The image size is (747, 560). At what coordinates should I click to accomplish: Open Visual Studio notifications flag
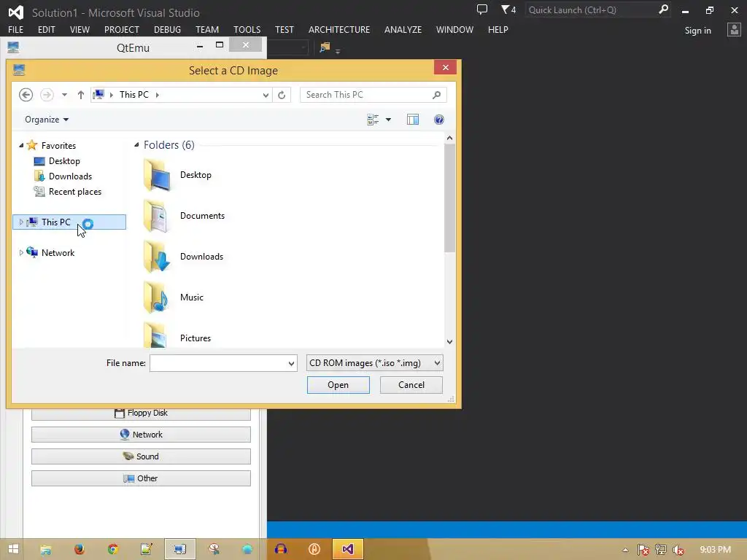point(508,9)
